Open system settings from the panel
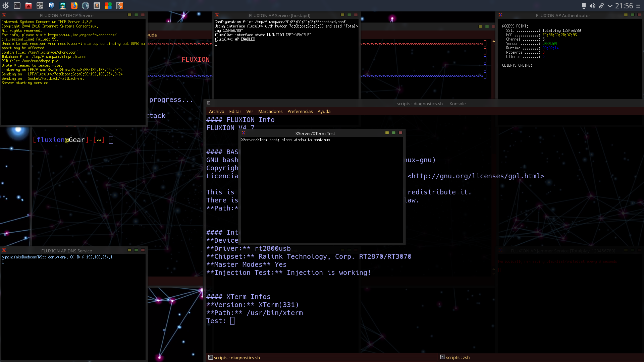Image resolution: width=644 pixels, height=362 pixels. pyautogui.click(x=40, y=5)
